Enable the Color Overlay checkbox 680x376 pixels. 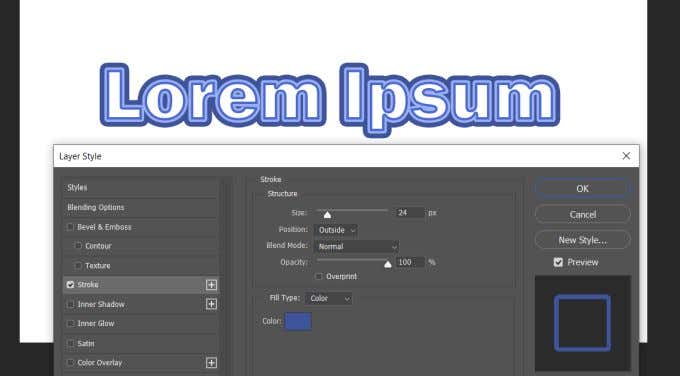70,363
